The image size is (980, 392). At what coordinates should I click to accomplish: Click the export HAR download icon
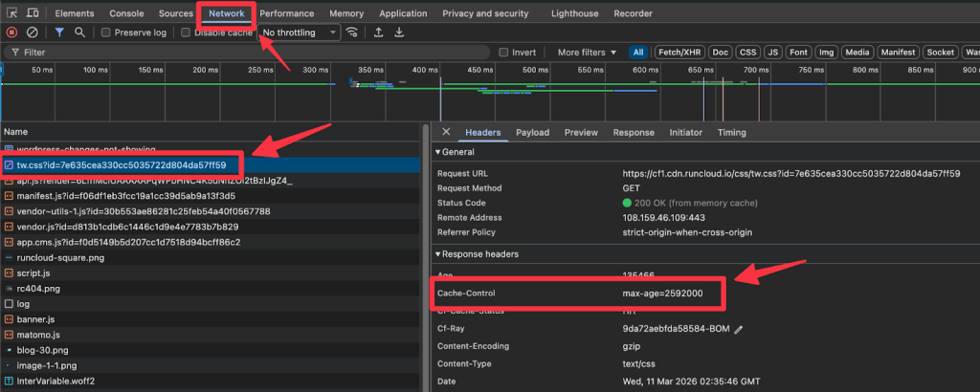pyautogui.click(x=399, y=33)
